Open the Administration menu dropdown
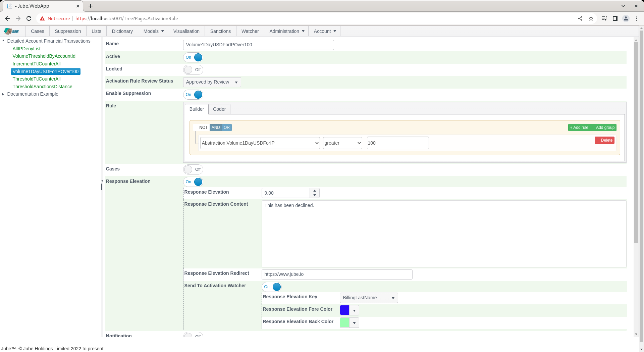The width and height of the screenshot is (644, 352). click(x=286, y=31)
